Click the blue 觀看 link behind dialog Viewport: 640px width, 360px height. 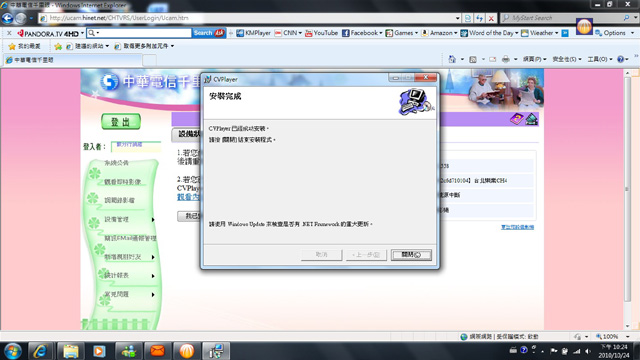coord(188,197)
